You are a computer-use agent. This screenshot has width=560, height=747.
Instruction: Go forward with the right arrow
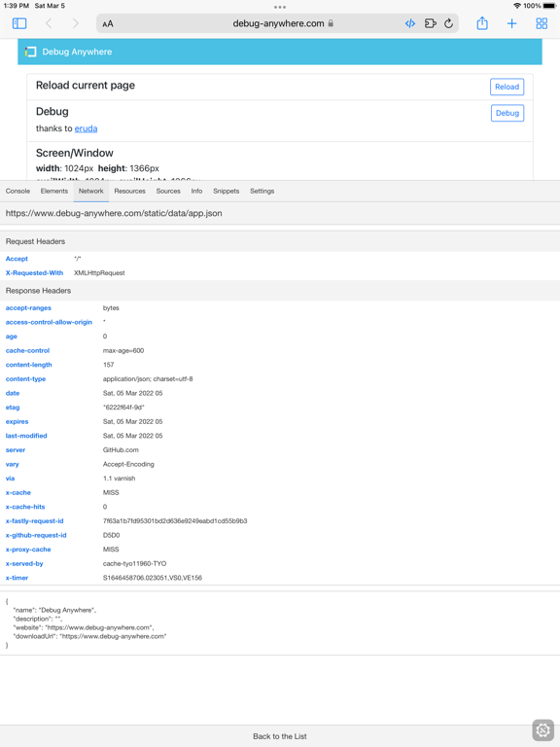pyautogui.click(x=75, y=23)
